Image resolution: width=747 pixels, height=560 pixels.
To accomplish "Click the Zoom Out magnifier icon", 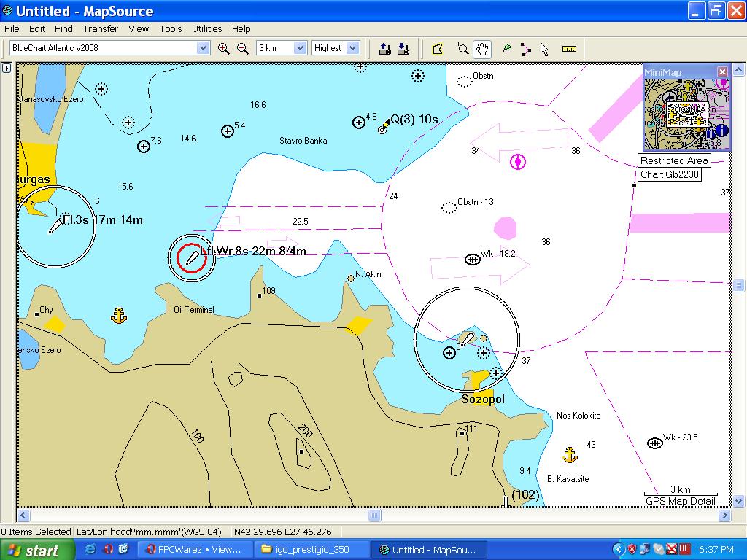I will tap(243, 48).
